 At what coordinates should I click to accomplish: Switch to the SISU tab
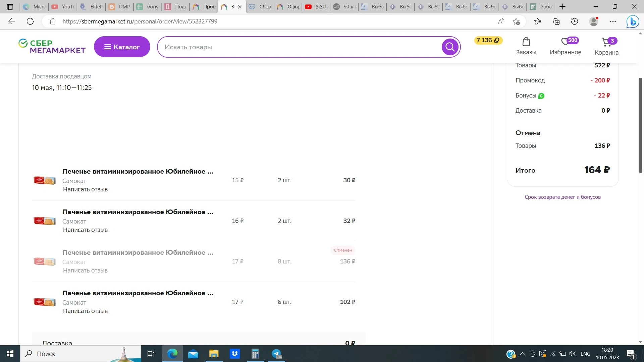tap(316, 7)
